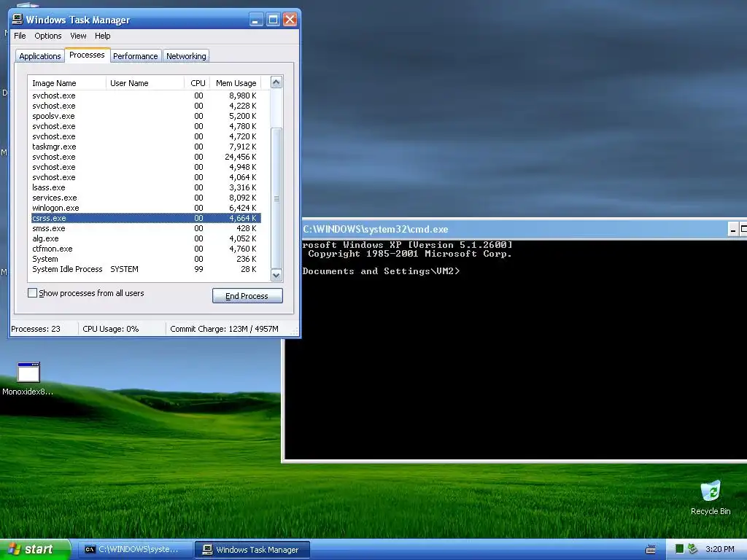Switch to the Applications tab
Image resolution: width=747 pixels, height=560 pixels.
[40, 56]
